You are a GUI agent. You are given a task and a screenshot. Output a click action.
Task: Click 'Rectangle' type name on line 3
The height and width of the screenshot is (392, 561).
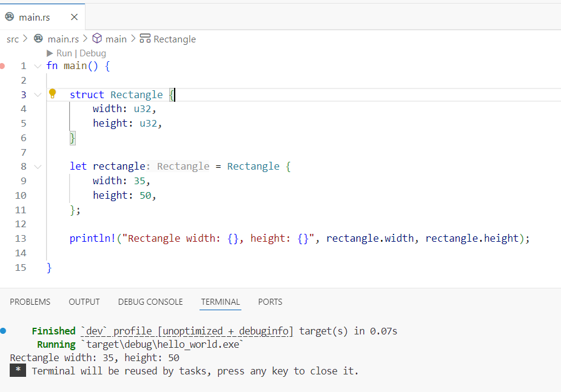[136, 95]
